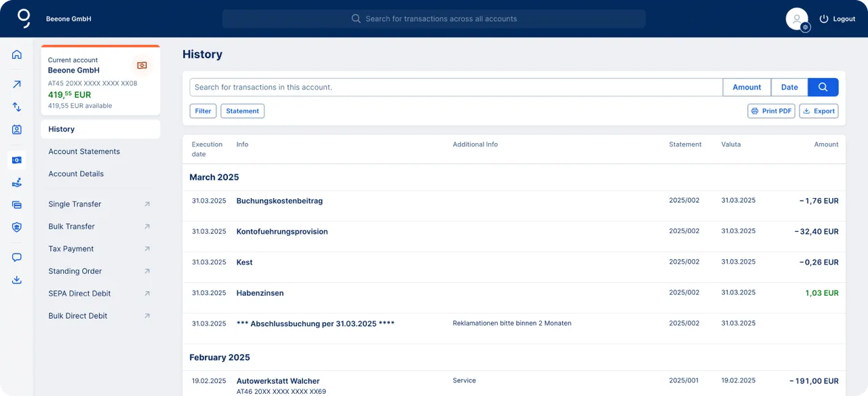Print the history as PDF
Image resolution: width=868 pixels, height=396 pixels.
tap(771, 111)
